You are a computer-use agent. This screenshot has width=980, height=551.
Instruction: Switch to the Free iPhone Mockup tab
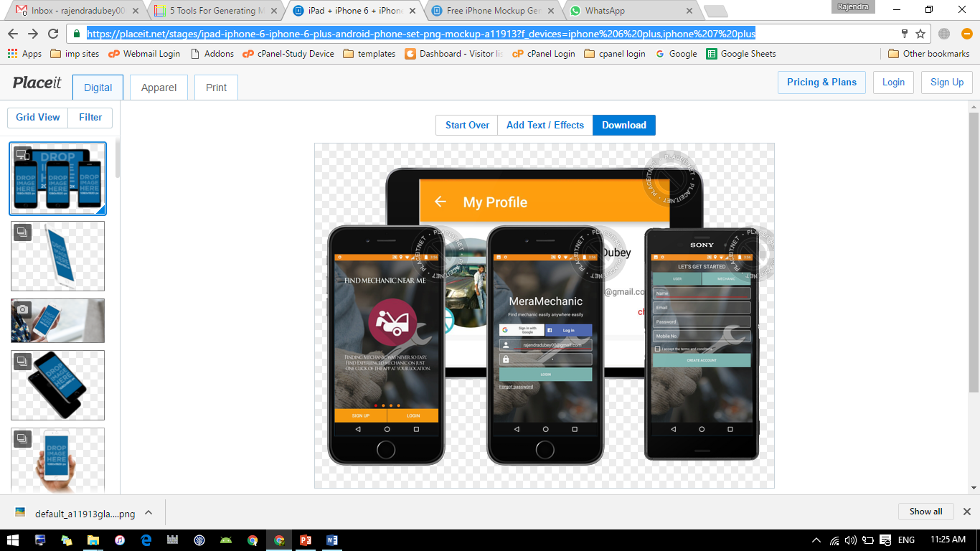click(493, 11)
